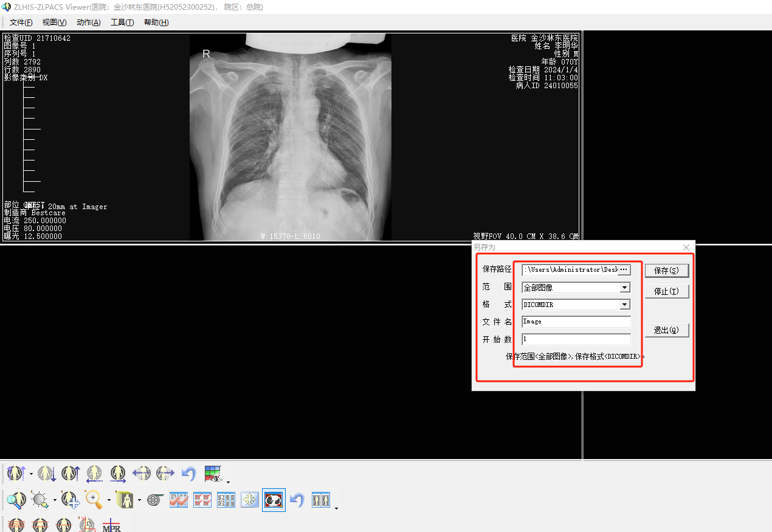Click the body icon with a down arrow
Viewport: 772px width, 532px height.
pos(47,473)
